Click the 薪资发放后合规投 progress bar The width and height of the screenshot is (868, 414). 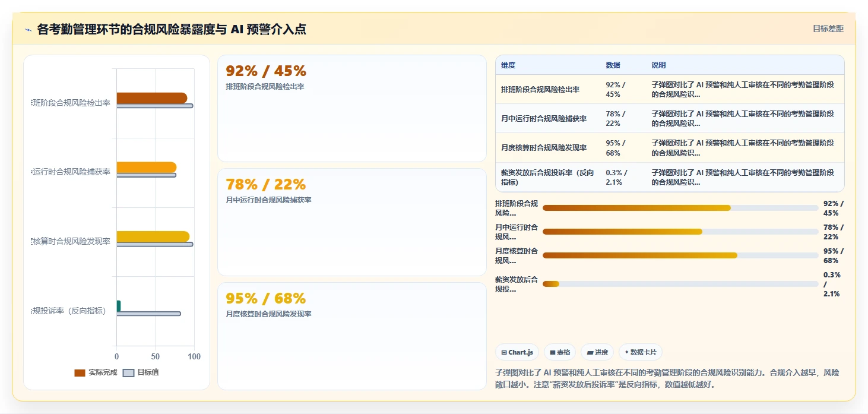680,284
